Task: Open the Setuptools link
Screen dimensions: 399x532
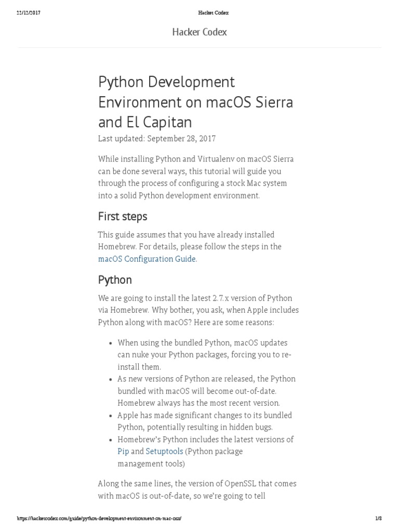Action: [164, 451]
